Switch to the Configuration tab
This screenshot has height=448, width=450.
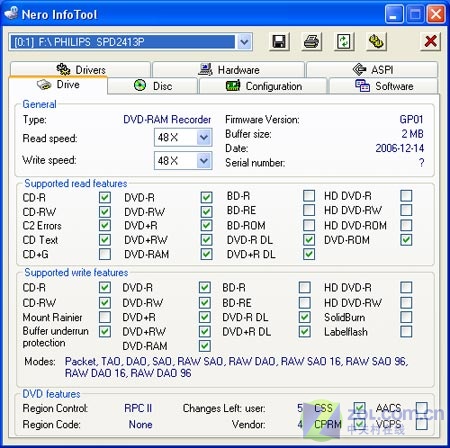click(263, 86)
